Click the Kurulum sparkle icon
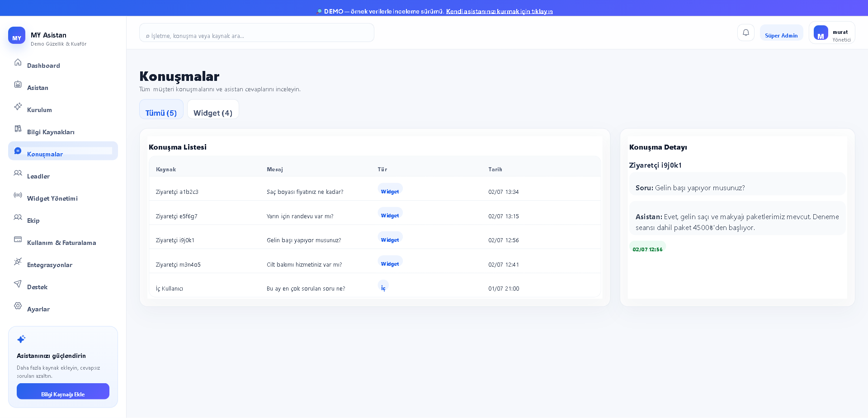 (18, 106)
